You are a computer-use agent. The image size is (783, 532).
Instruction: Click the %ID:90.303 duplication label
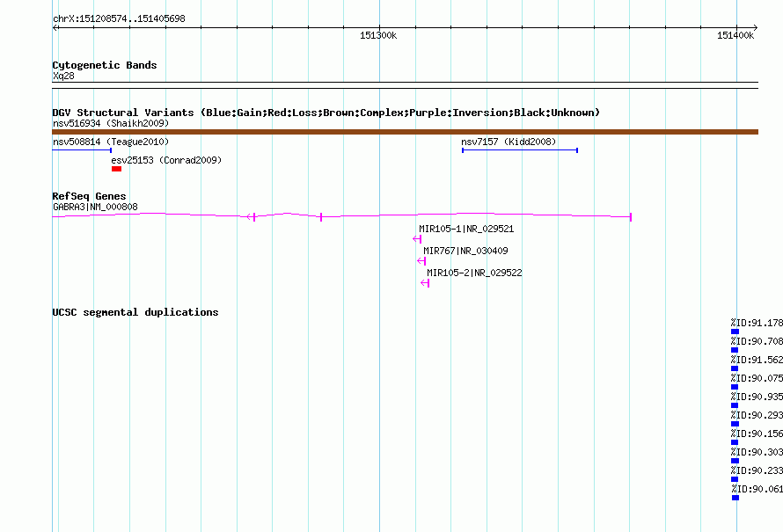(x=757, y=452)
